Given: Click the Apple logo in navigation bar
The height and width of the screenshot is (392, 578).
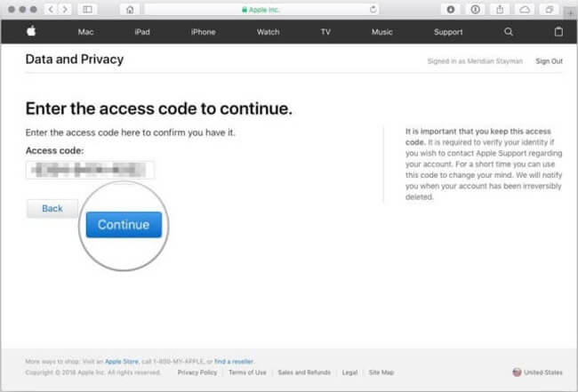Looking at the screenshot, I should pos(31,32).
